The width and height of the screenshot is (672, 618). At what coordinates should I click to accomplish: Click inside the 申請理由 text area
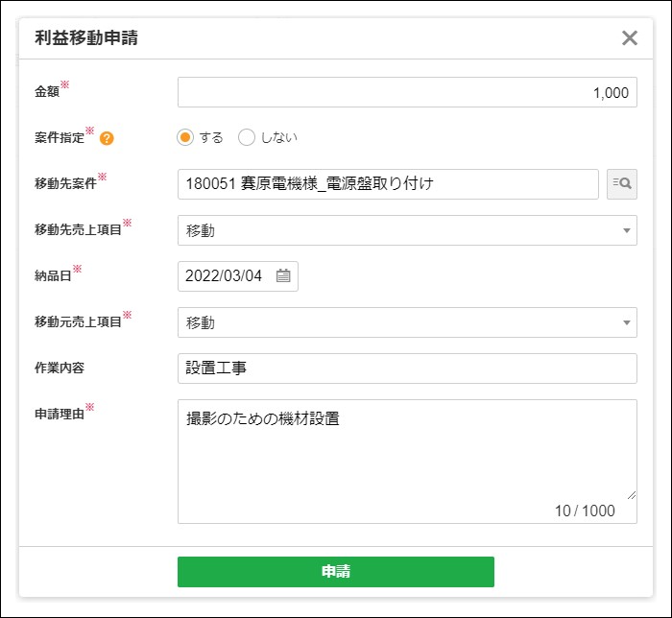[x=407, y=451]
